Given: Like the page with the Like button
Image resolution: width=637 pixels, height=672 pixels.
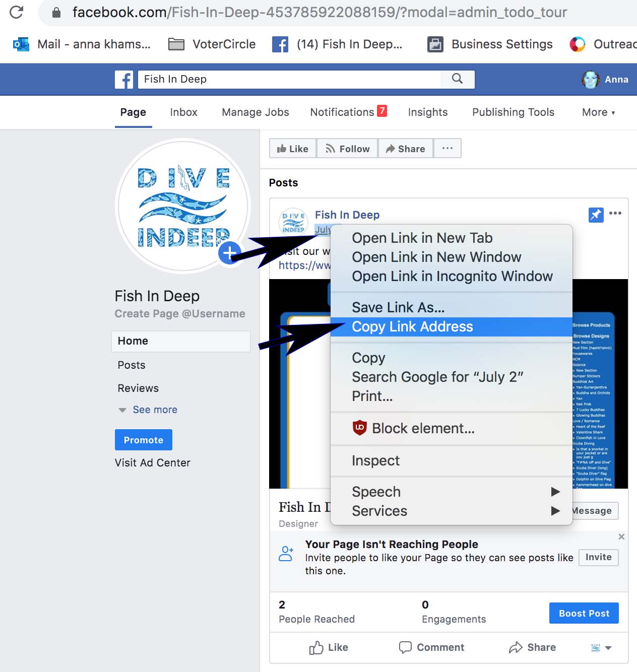Looking at the screenshot, I should click(x=293, y=148).
